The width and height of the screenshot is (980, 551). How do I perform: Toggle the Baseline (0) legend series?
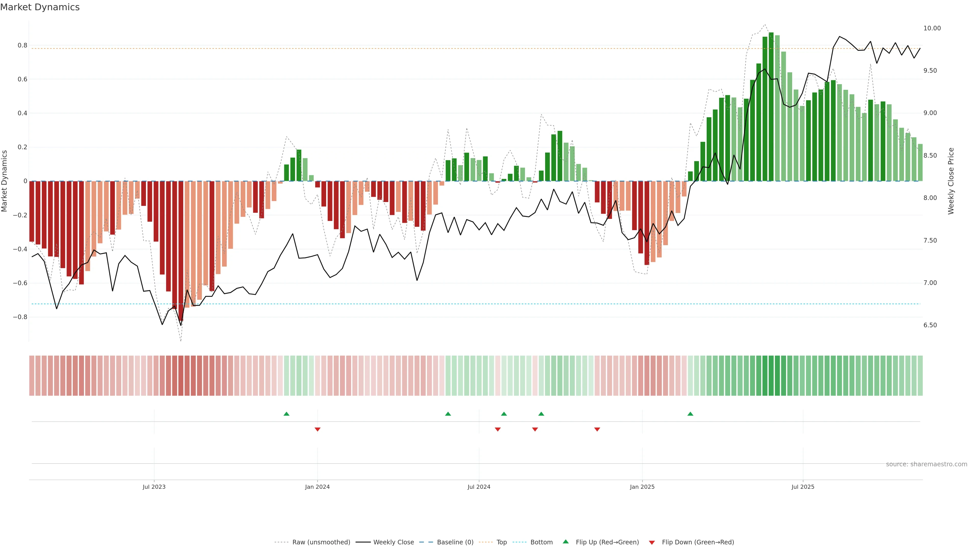point(455,542)
